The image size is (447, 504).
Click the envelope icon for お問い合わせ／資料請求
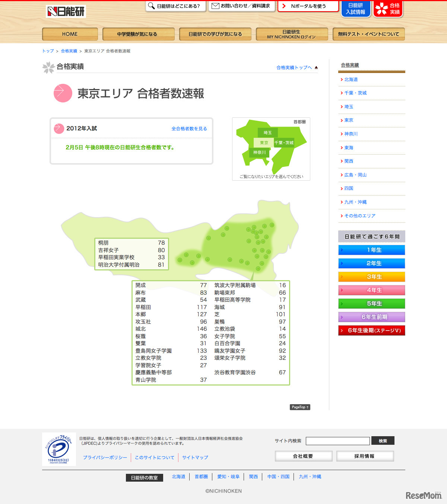(215, 6)
